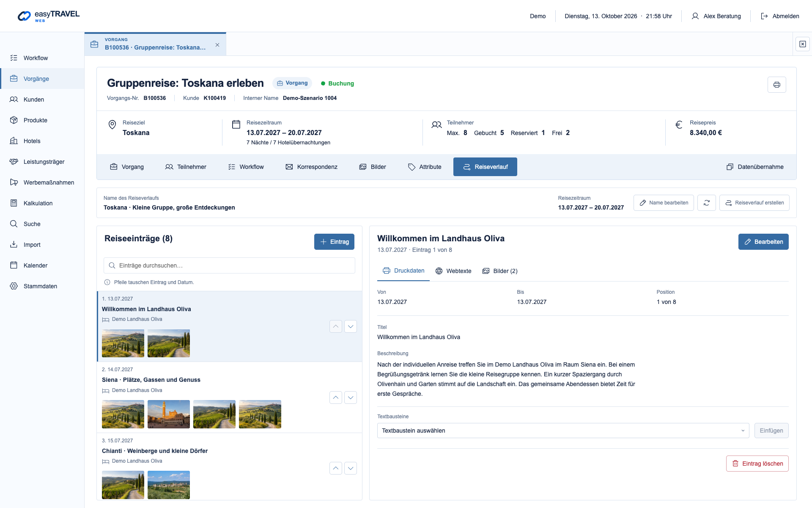Open the Siena tower thumbnail image

point(169,414)
